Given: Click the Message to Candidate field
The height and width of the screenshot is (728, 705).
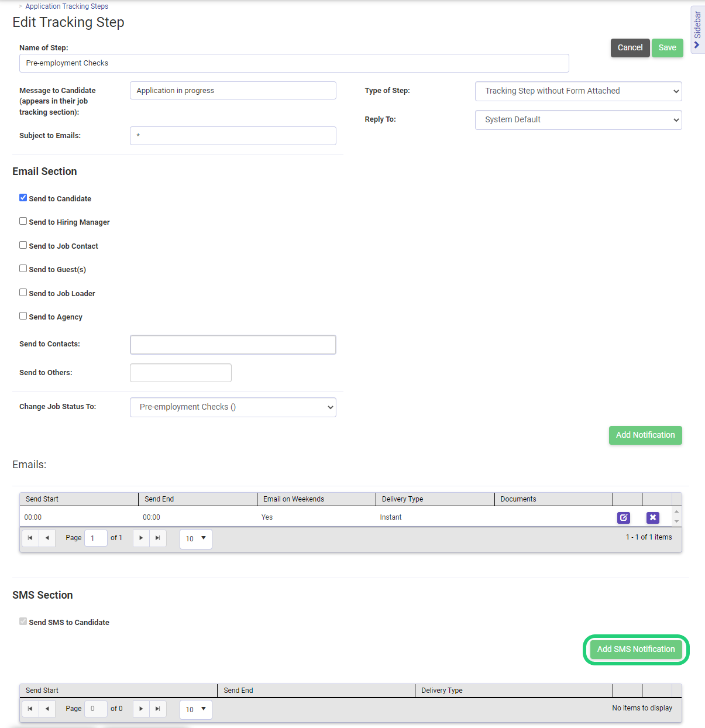Looking at the screenshot, I should [233, 91].
